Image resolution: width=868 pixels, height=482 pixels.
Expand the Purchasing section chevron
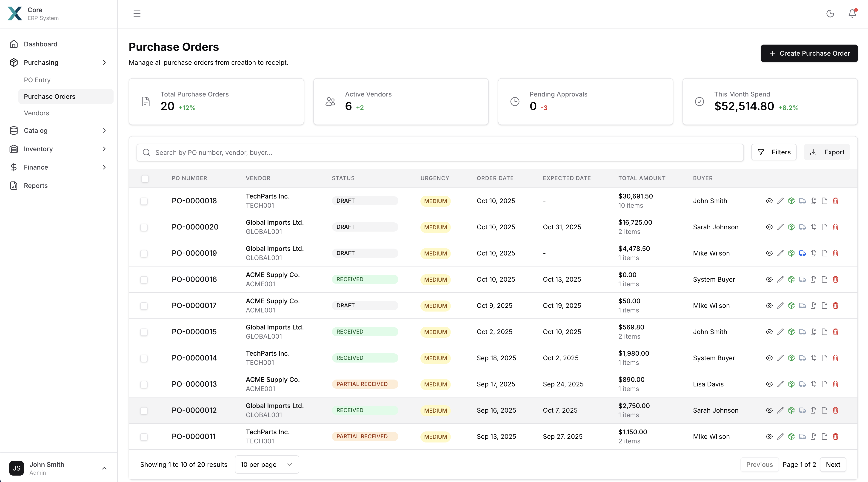point(104,62)
